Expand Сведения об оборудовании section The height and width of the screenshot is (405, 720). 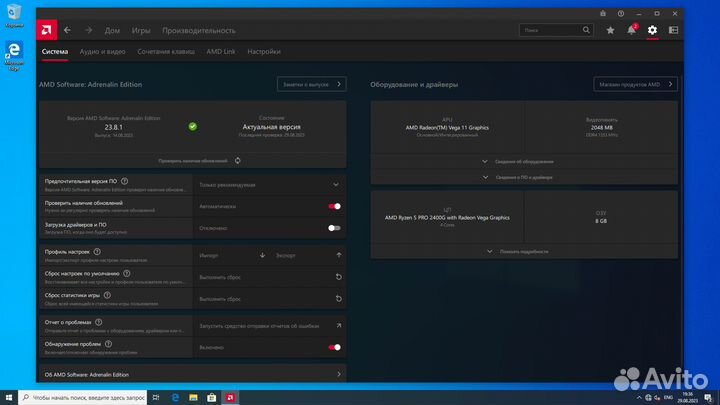(524, 162)
